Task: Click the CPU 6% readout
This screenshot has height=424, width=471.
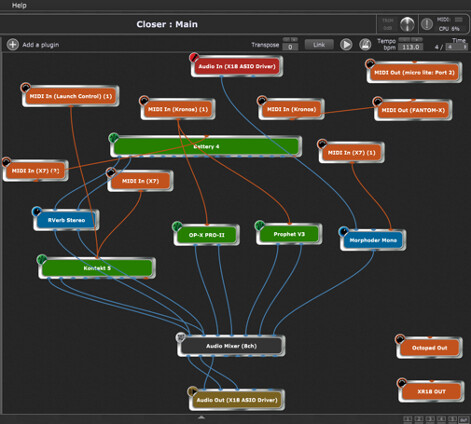Action: click(x=449, y=29)
